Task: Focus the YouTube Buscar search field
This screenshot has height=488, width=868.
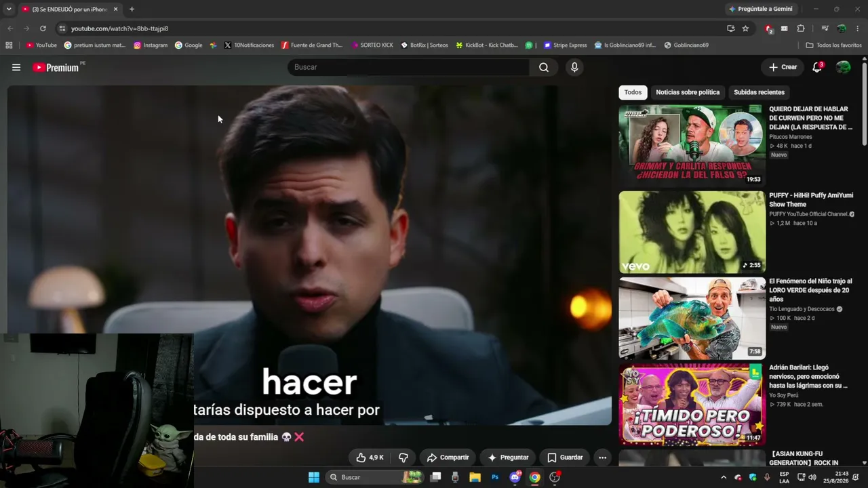Action: pos(409,67)
